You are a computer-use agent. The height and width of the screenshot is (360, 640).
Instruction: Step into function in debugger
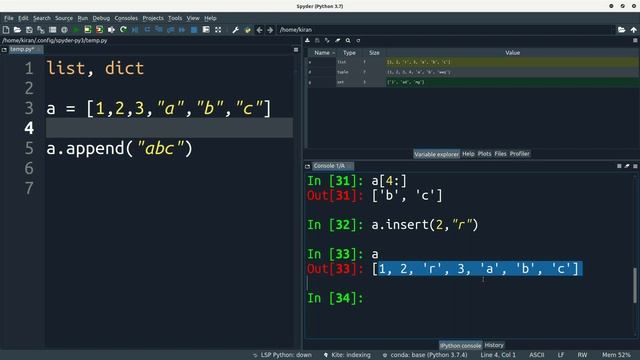click(x=159, y=30)
